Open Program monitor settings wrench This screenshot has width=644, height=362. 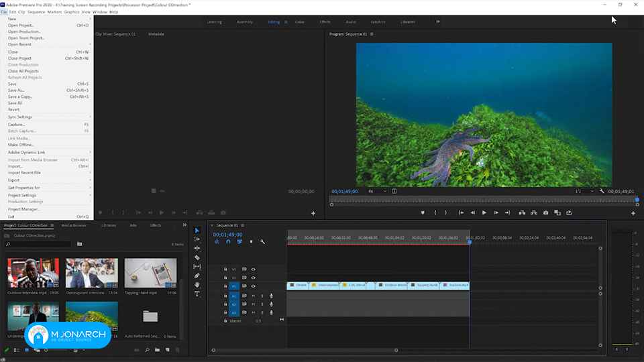tap(602, 191)
